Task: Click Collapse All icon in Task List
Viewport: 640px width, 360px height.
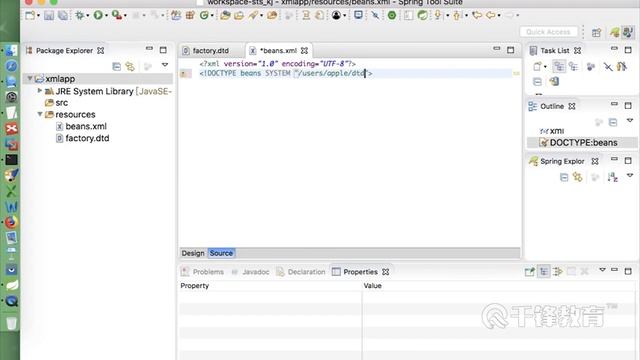Action: [537, 82]
